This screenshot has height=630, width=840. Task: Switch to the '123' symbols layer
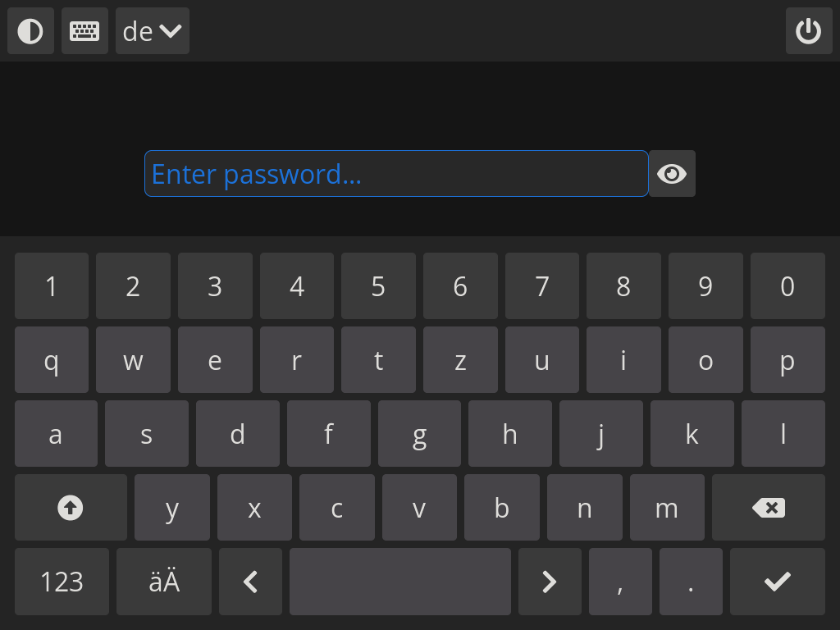(x=62, y=582)
